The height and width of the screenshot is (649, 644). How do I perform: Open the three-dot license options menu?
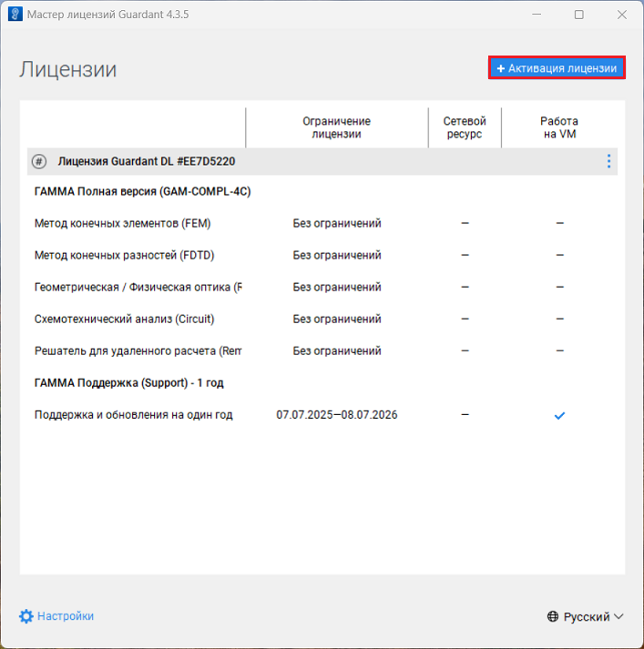click(x=608, y=161)
